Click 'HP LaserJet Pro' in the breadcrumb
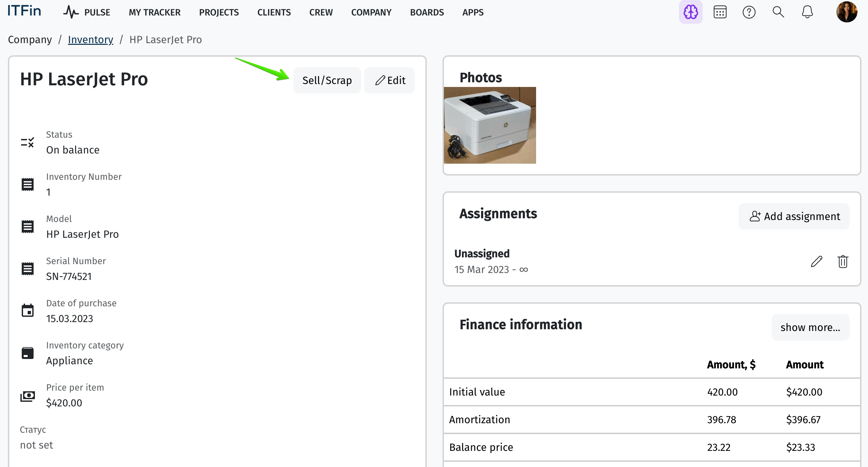The height and width of the screenshot is (467, 868). 165,40
